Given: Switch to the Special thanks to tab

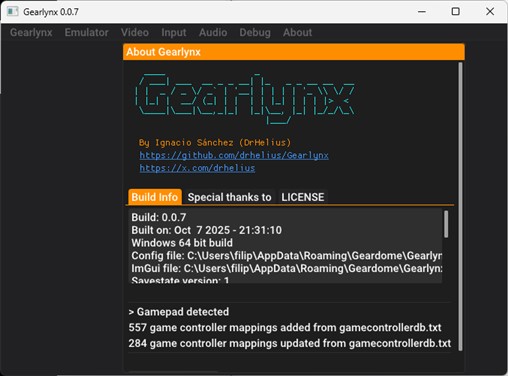Looking at the screenshot, I should tap(229, 197).
